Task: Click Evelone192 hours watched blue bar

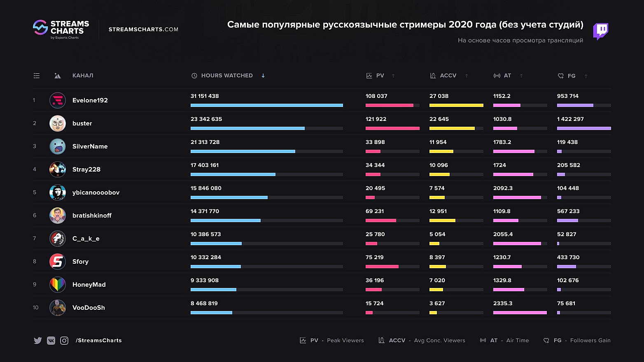Action: (x=266, y=105)
